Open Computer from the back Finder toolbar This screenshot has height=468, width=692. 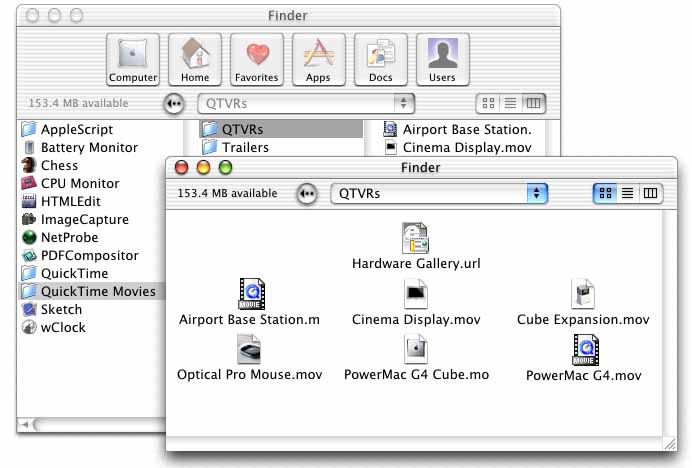click(133, 60)
